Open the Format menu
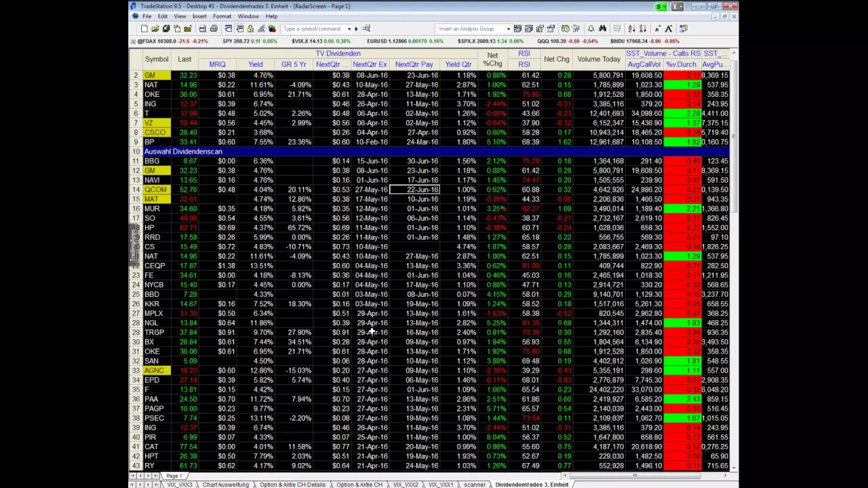The width and height of the screenshot is (868, 488). 222,16
